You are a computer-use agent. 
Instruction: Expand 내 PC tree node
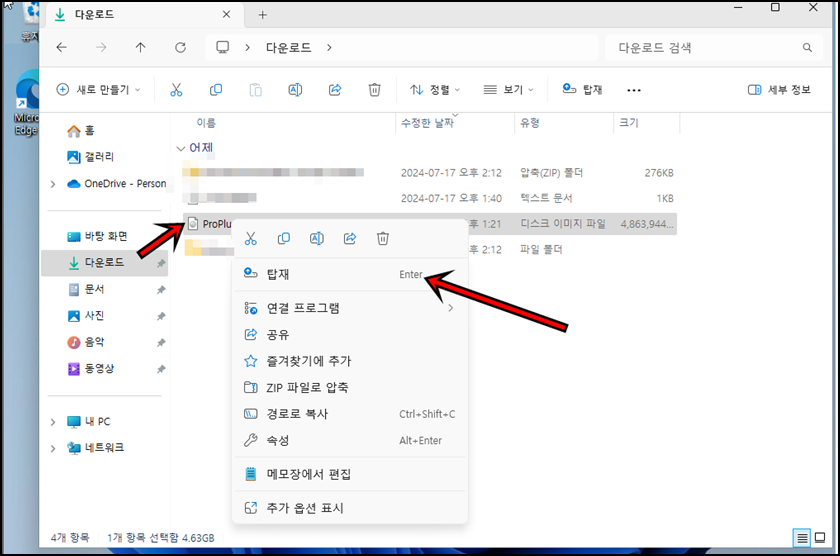[x=52, y=422]
